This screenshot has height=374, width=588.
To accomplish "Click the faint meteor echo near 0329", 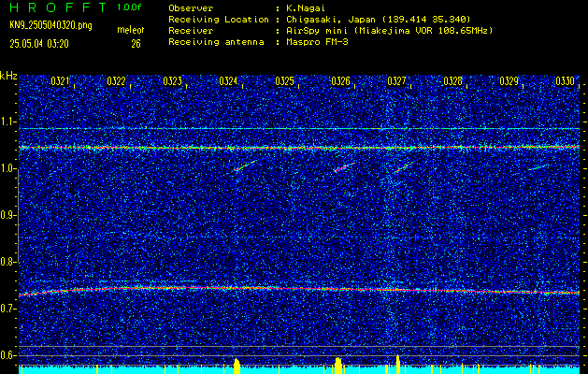I will pyautogui.click(x=538, y=167).
